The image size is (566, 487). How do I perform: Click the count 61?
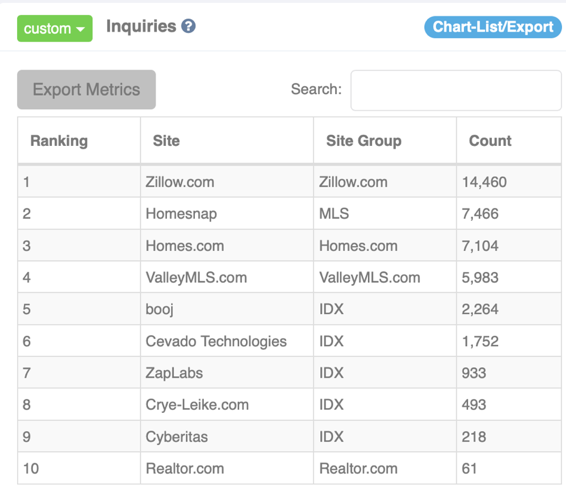click(x=469, y=469)
